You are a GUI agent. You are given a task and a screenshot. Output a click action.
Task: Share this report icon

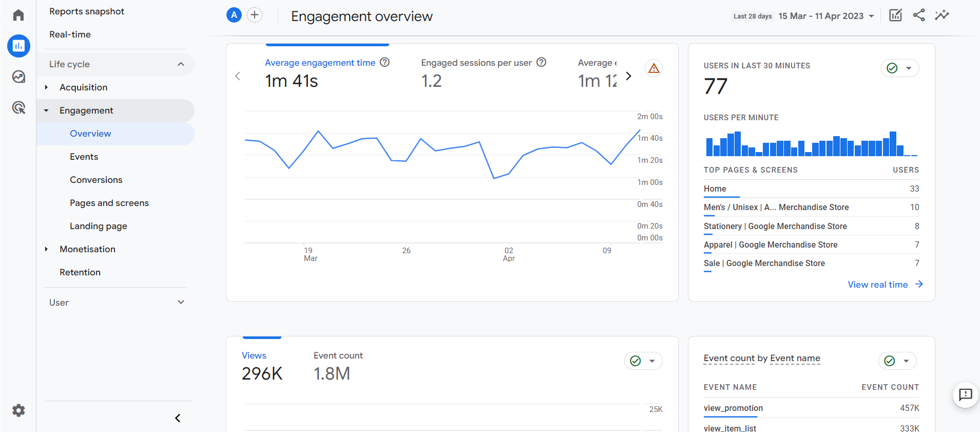(x=918, y=15)
